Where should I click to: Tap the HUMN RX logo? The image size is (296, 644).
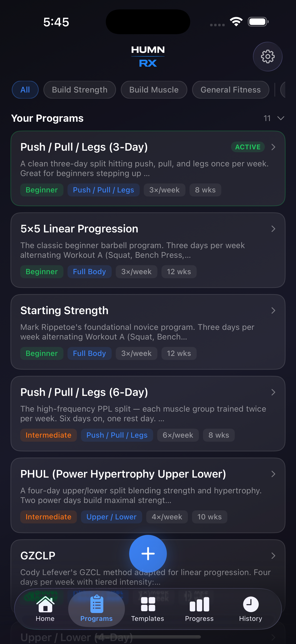point(148,57)
